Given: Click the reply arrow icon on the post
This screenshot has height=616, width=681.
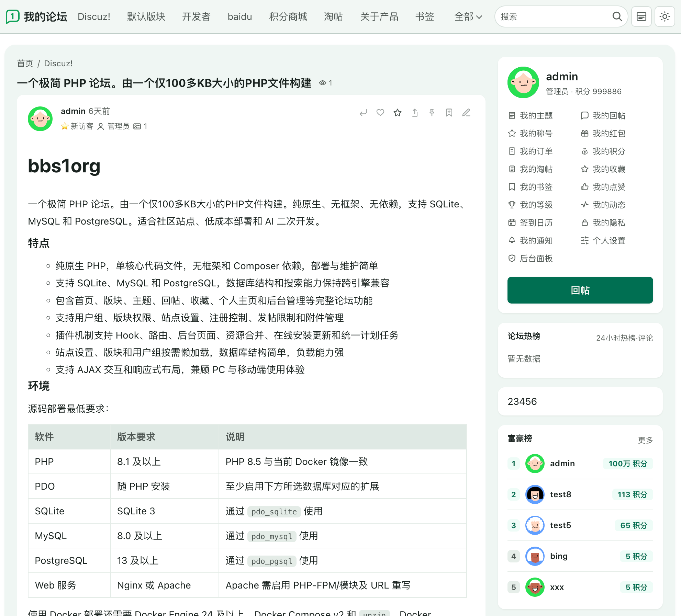Looking at the screenshot, I should 363,113.
